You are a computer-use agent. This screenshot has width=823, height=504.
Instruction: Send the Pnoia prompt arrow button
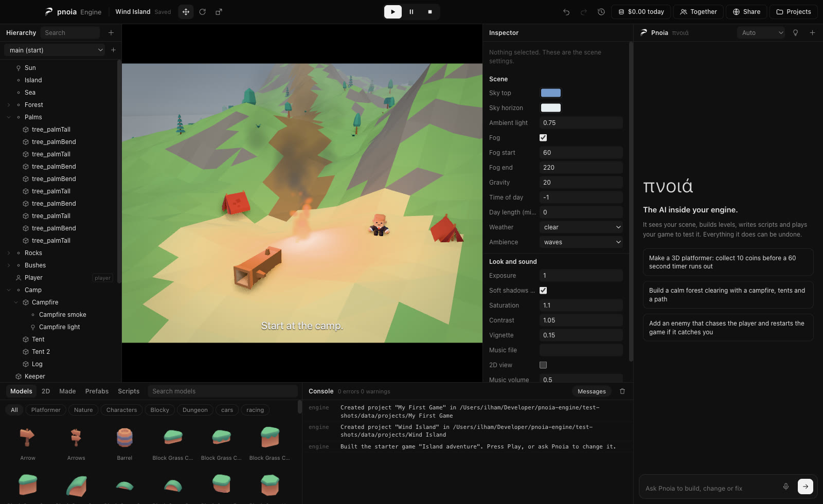point(806,487)
